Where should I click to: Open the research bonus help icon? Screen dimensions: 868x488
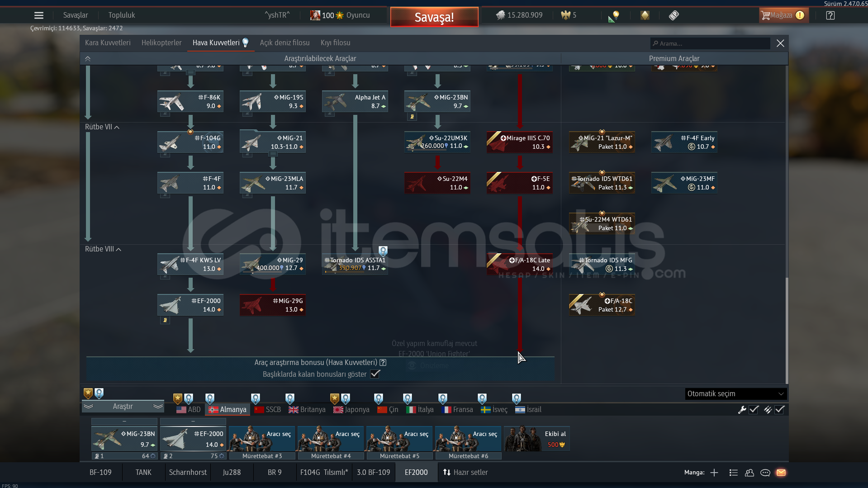point(383,363)
